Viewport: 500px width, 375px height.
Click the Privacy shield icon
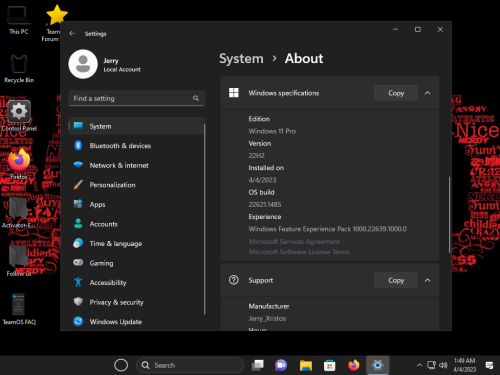78,302
